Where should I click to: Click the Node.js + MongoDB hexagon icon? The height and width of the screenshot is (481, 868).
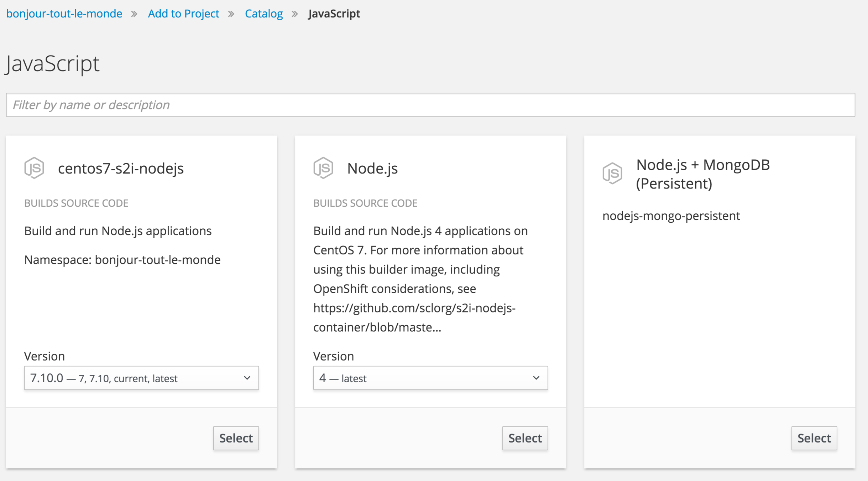click(x=612, y=174)
